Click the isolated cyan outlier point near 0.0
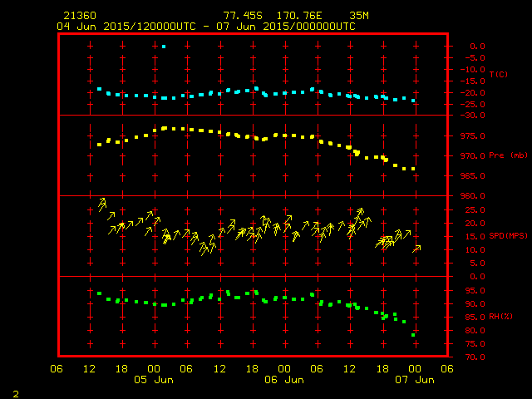532x399 pixels. [164, 47]
